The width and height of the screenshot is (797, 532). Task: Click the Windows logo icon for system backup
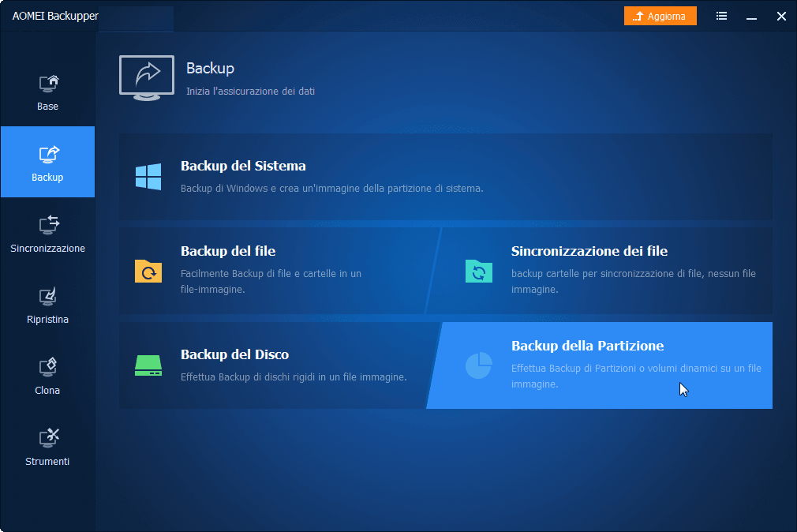(148, 177)
